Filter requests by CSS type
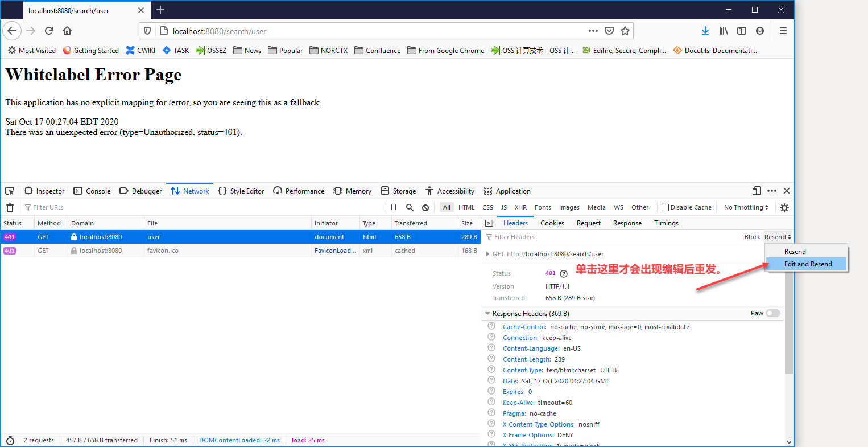Image resolution: width=868 pixels, height=447 pixels. pos(488,207)
